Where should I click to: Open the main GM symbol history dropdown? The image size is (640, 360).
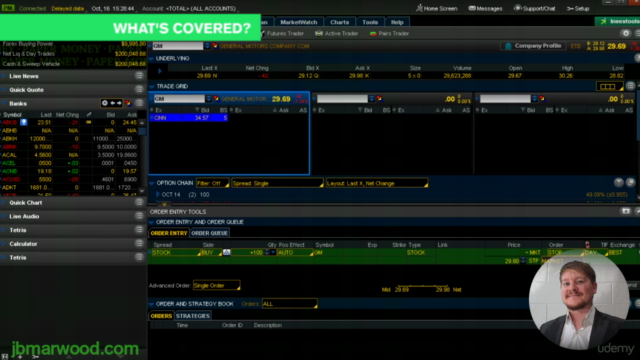[207, 46]
